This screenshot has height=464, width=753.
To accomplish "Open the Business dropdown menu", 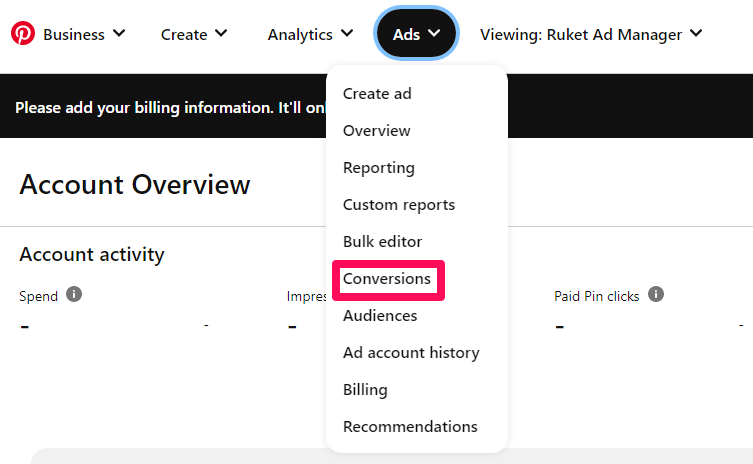I will pyautogui.click(x=84, y=34).
